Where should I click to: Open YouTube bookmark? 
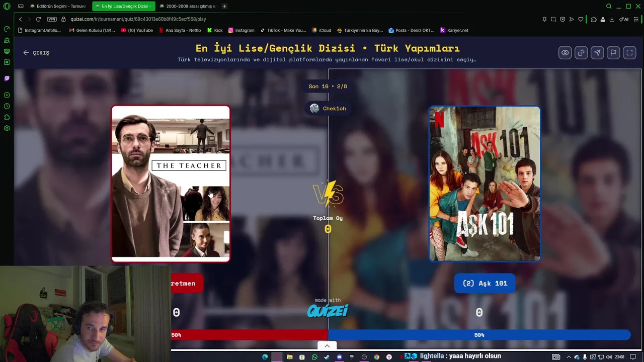pos(137,30)
